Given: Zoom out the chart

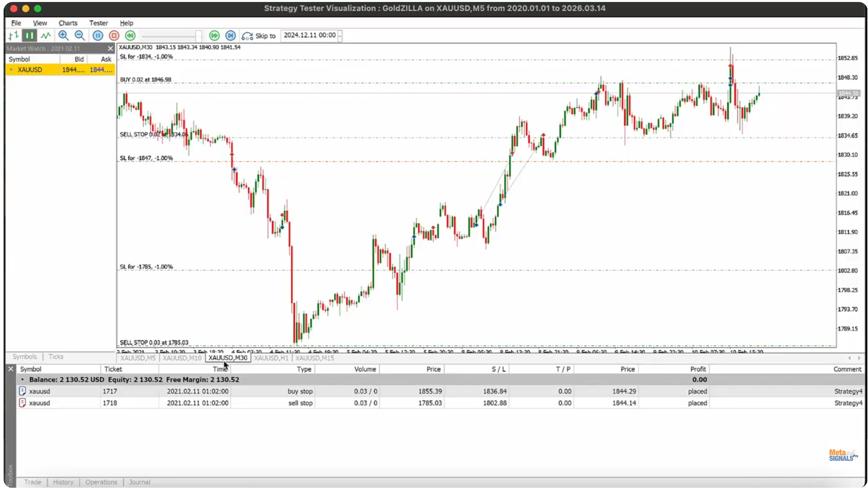Looking at the screenshot, I should 80,35.
